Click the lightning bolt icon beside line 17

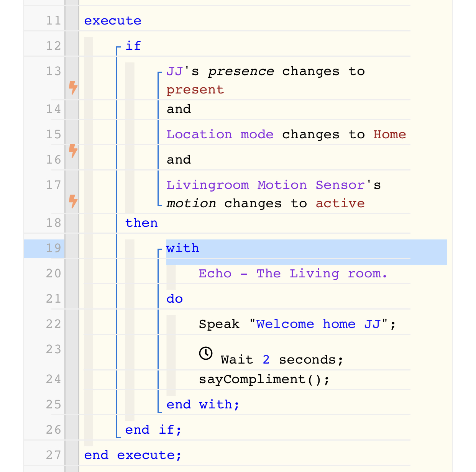point(73,202)
